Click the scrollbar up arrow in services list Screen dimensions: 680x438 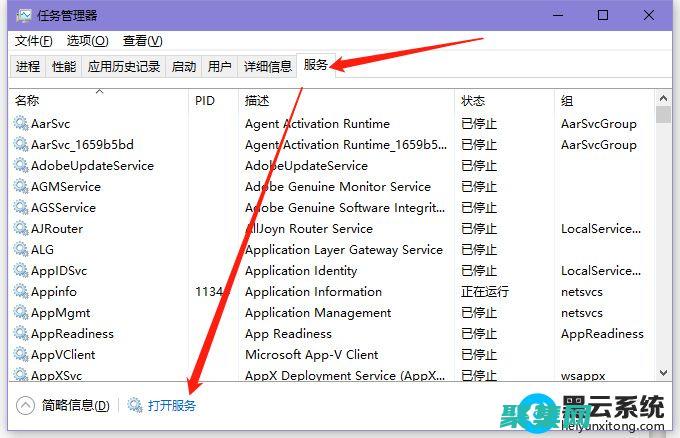coord(664,97)
